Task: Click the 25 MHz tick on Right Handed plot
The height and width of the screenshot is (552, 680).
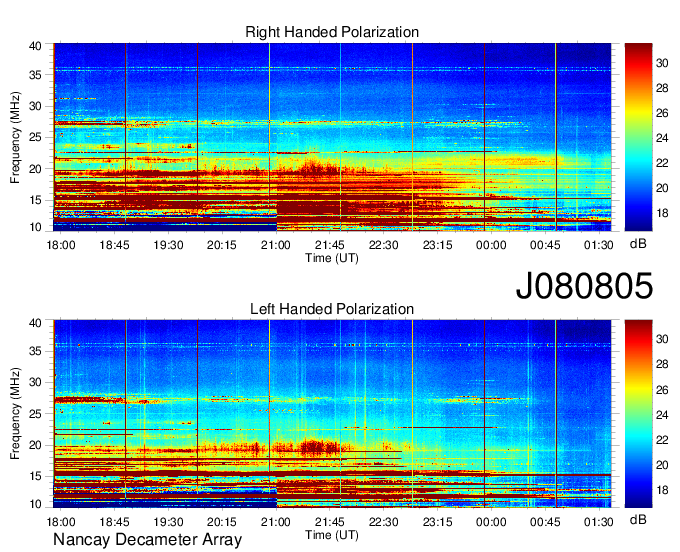Action: click(36, 137)
